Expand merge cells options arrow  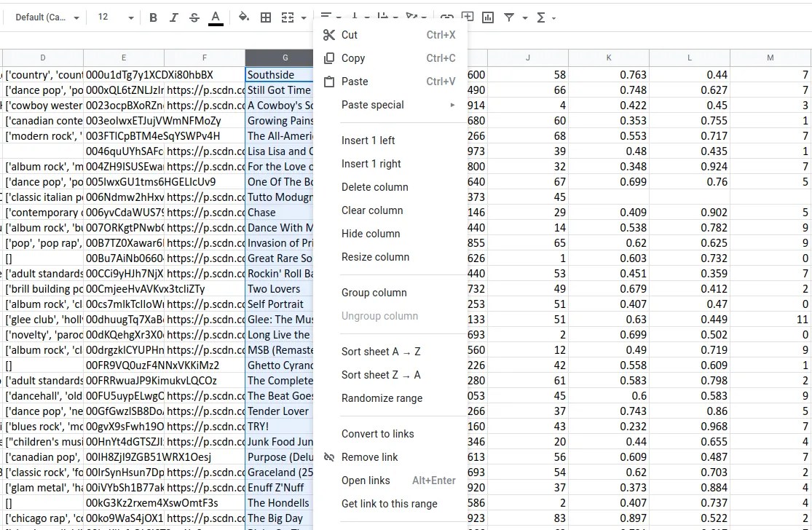(304, 17)
